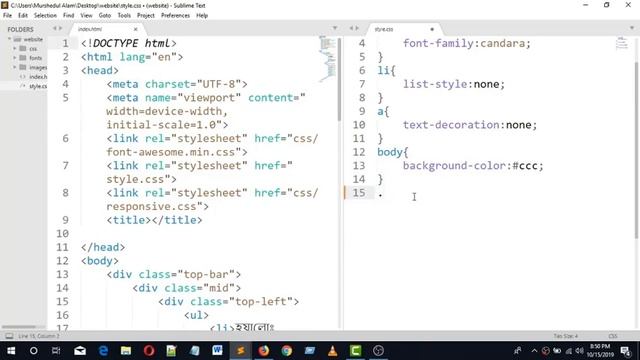Open Task View in taskbar
This screenshot has width=640, height=360.
[x=56, y=351]
